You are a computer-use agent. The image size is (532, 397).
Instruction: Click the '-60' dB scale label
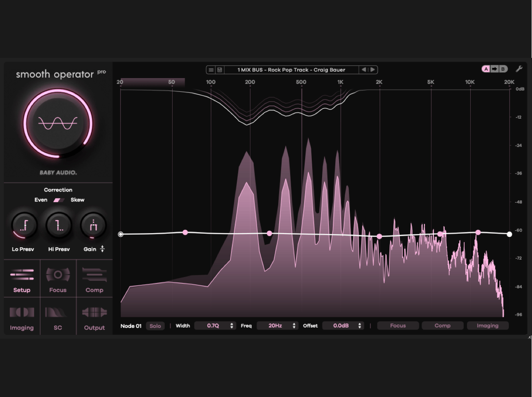pos(518,230)
